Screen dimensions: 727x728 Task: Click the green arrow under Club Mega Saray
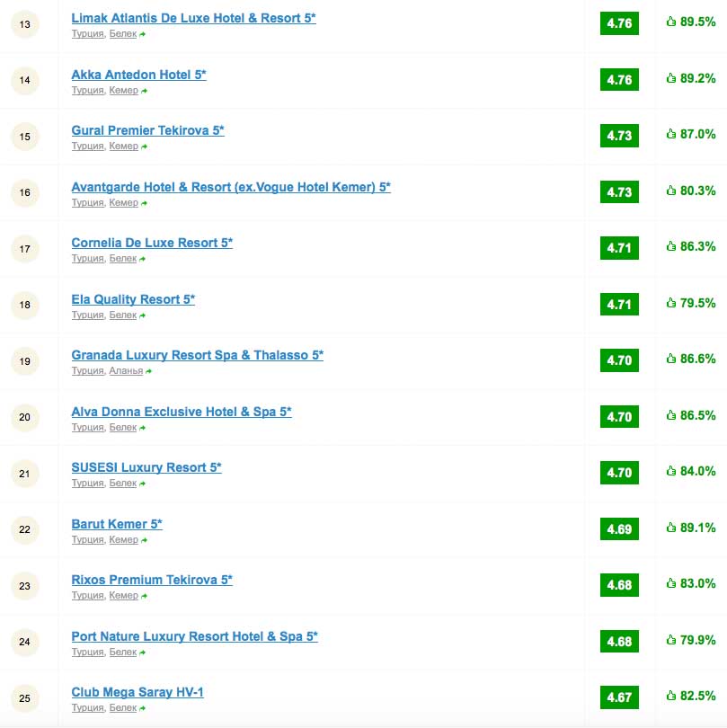tap(142, 708)
